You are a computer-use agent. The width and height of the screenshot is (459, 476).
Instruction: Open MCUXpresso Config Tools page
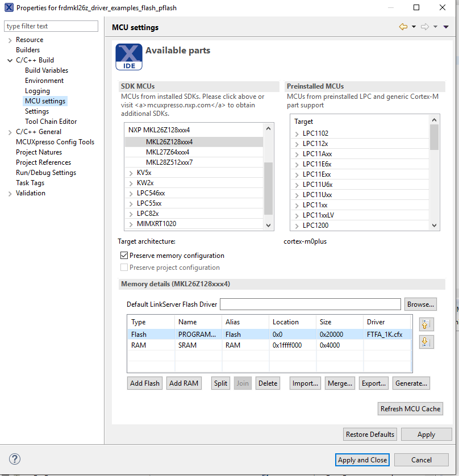tap(55, 142)
